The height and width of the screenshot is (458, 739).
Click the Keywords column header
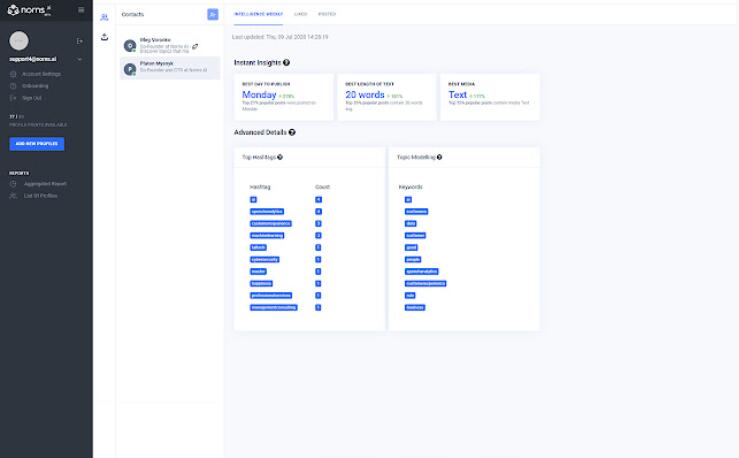(x=411, y=187)
